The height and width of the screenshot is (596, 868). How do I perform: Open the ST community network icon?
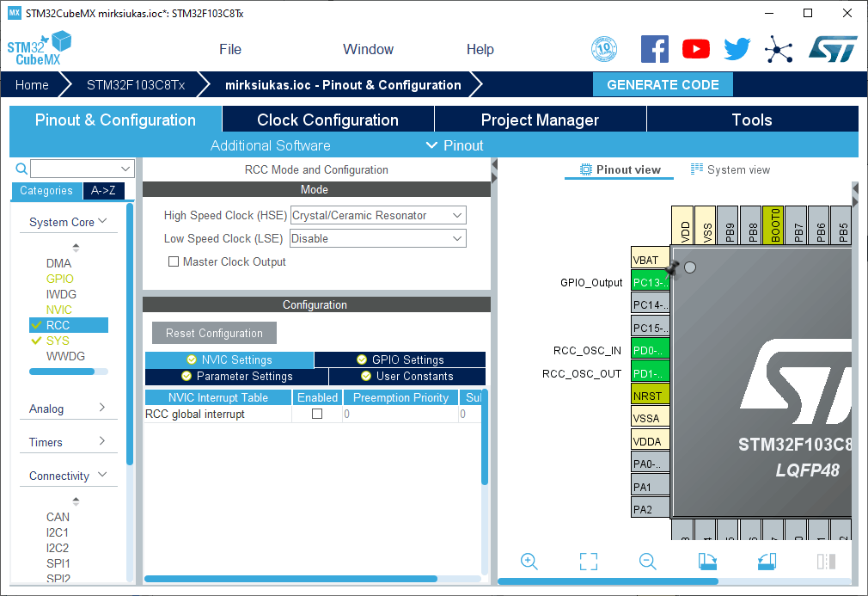tap(779, 49)
